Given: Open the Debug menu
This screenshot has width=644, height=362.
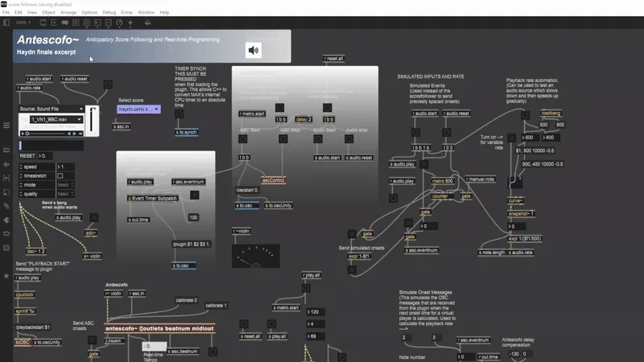Looking at the screenshot, I should coord(109,13).
